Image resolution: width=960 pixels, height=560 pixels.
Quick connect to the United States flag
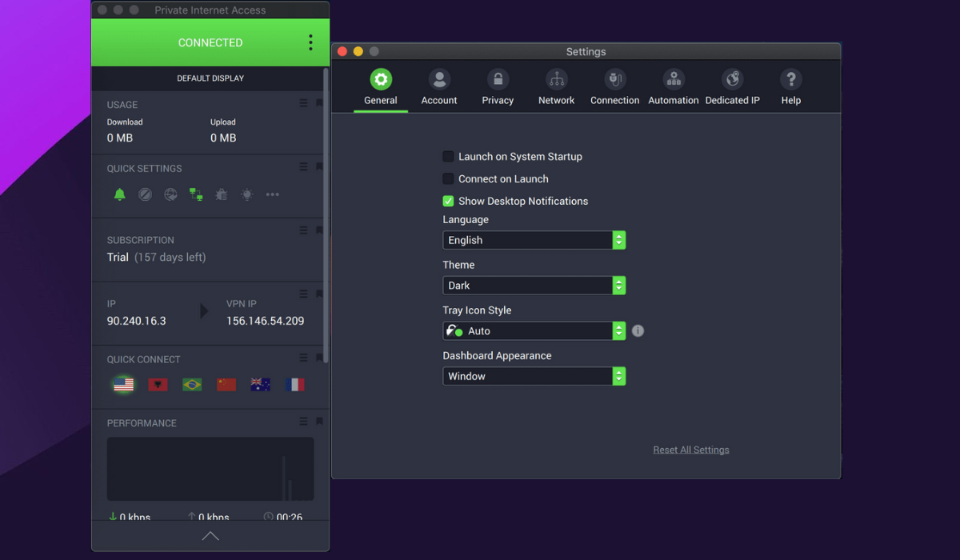point(123,385)
